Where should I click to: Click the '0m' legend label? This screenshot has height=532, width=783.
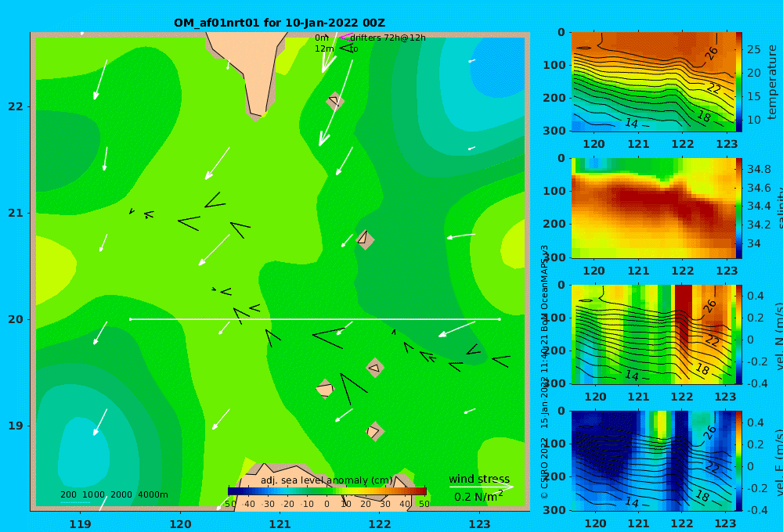pyautogui.click(x=322, y=38)
